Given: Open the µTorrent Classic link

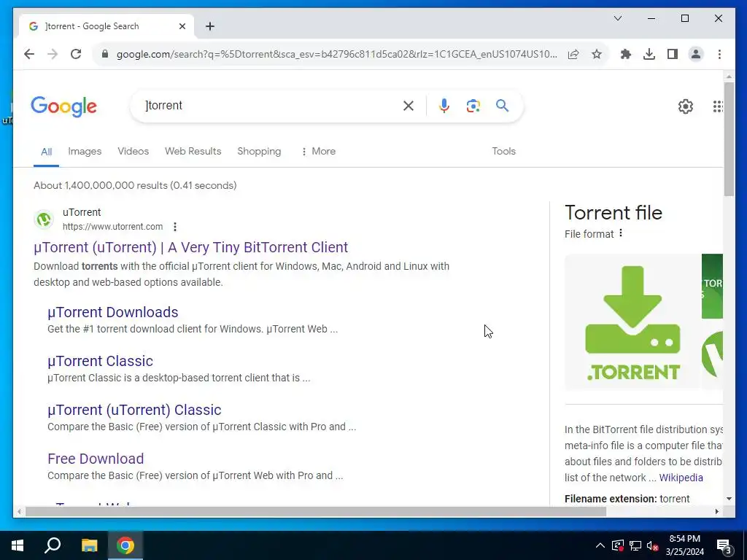Looking at the screenshot, I should tap(100, 361).
